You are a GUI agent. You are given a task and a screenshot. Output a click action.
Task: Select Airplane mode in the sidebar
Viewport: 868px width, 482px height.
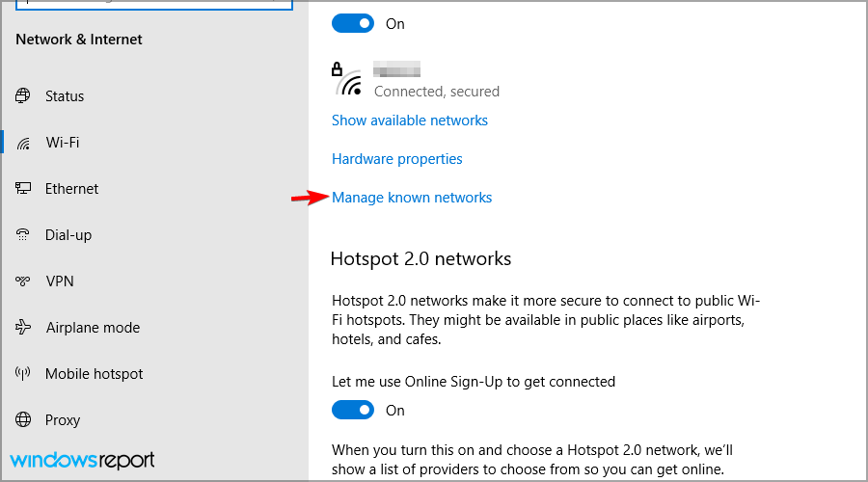[x=93, y=328]
